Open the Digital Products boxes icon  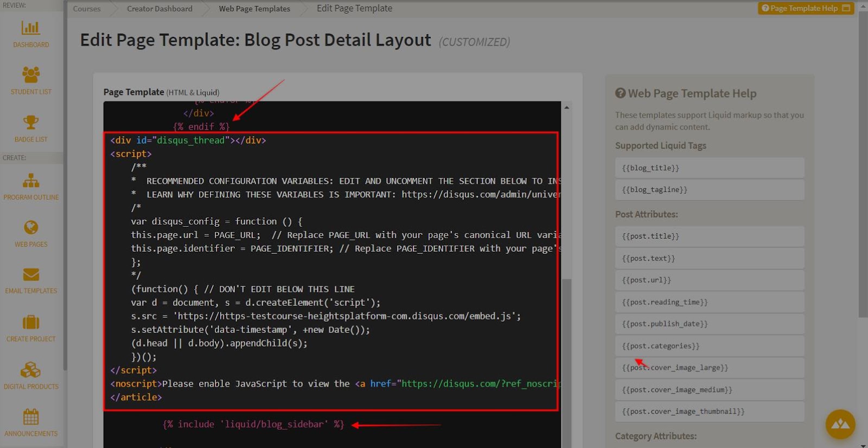31,370
